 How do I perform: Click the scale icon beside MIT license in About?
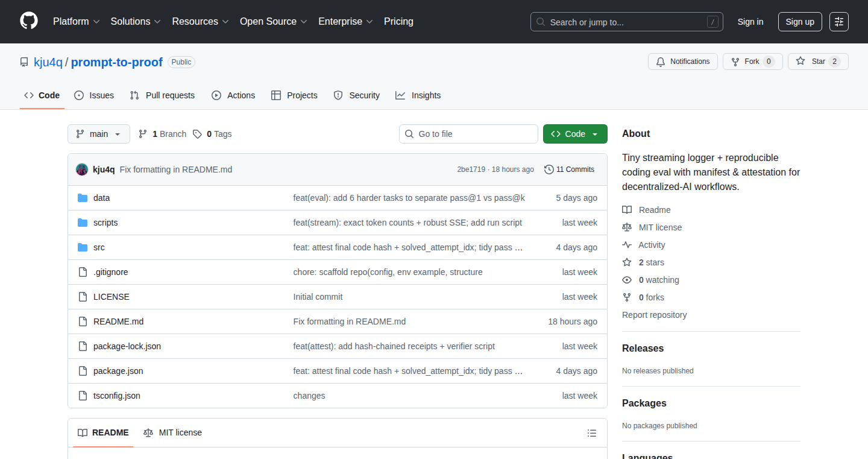click(627, 227)
